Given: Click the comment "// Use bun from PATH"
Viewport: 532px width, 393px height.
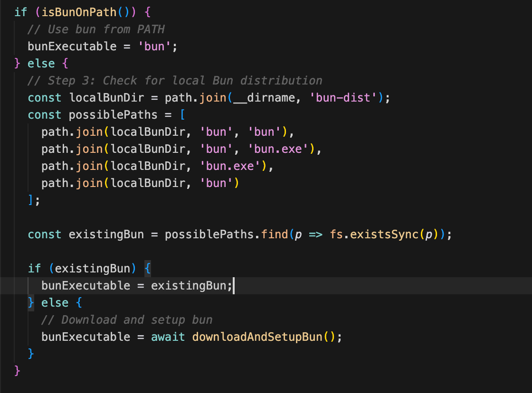Looking at the screenshot, I should pyautogui.click(x=95, y=29).
